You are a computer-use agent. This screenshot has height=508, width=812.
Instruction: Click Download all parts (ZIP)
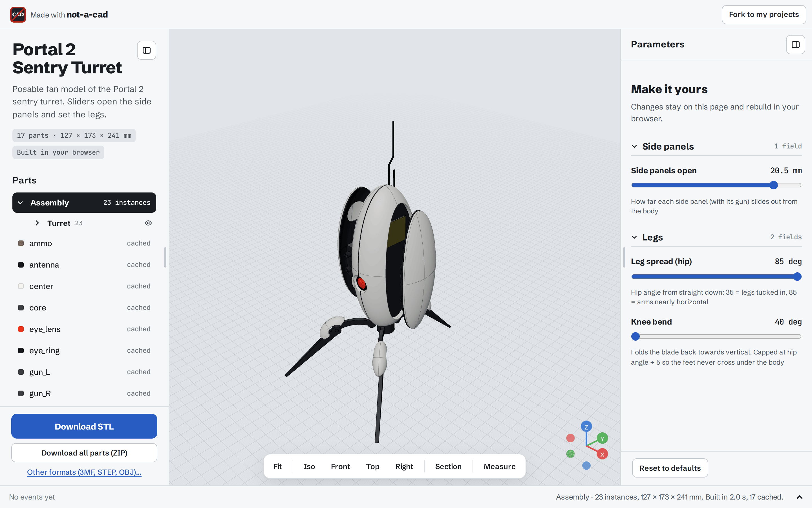pyautogui.click(x=84, y=453)
